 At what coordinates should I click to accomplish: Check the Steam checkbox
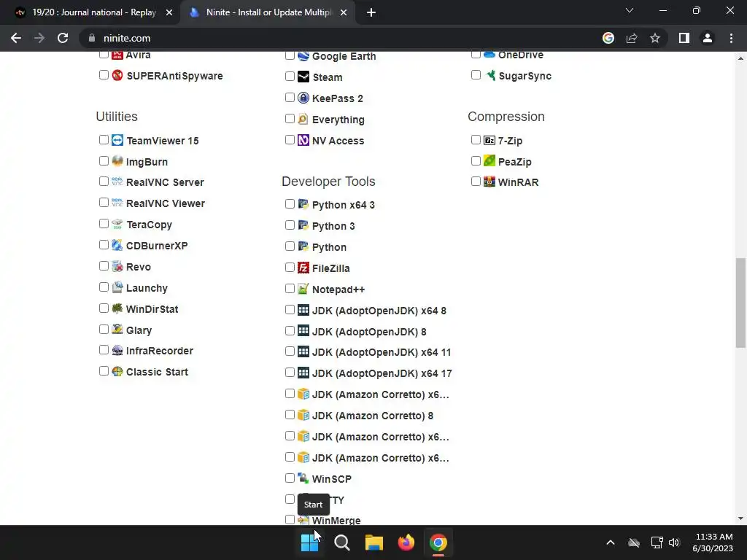click(290, 76)
